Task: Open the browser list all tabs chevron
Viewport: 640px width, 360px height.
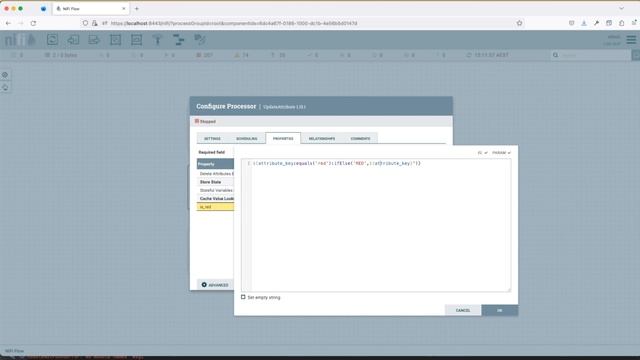Action: click(621, 9)
